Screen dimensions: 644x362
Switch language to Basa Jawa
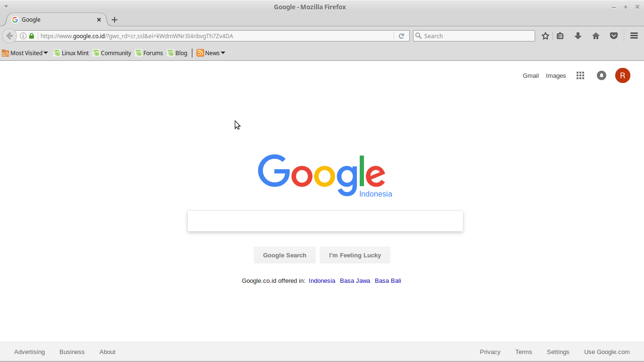point(355,280)
